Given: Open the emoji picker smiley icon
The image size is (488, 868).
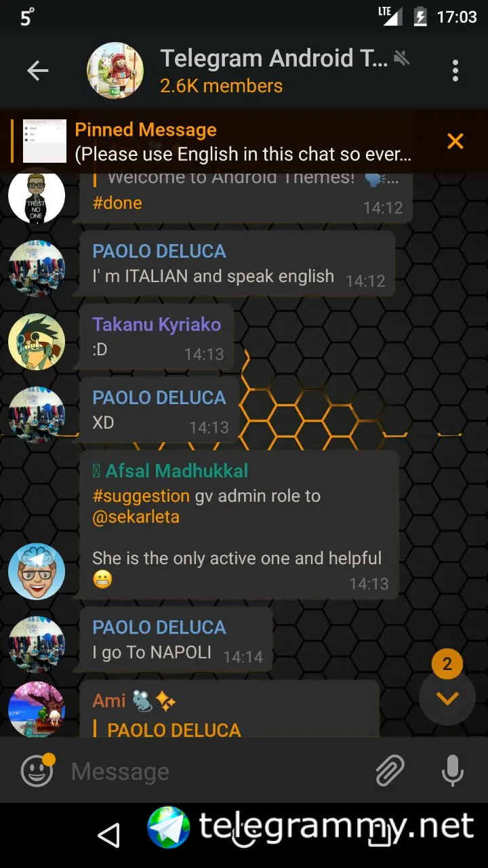Looking at the screenshot, I should (x=37, y=771).
